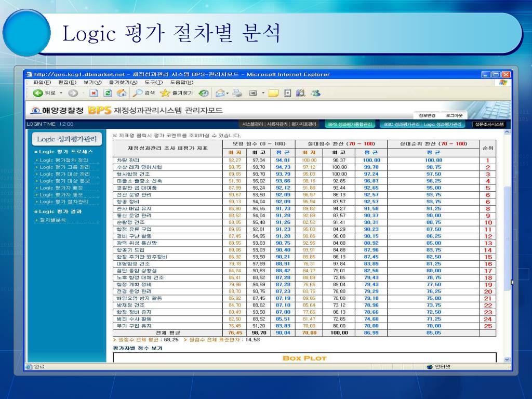
Task: Click the 범죄 수사 활동 indicator name
Action: click(x=134, y=319)
